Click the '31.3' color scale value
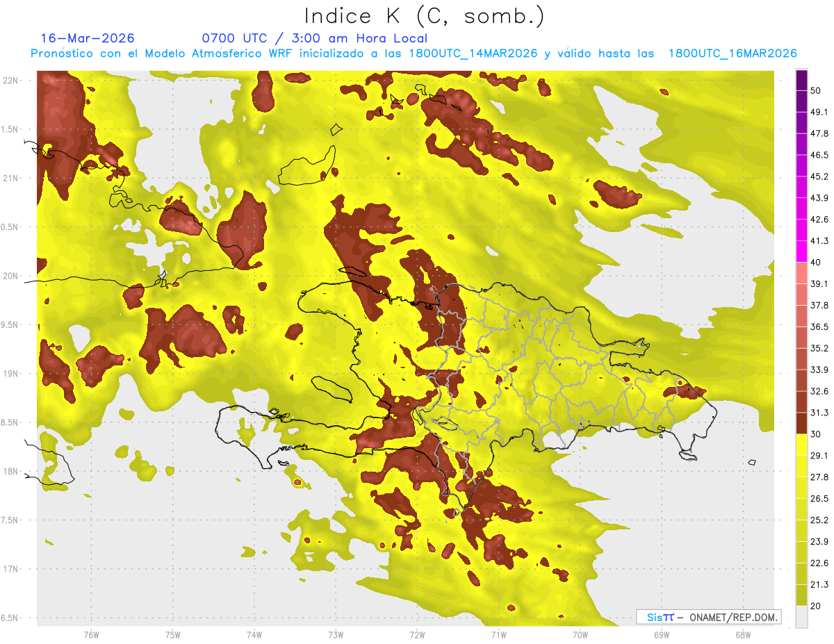The width and height of the screenshot is (834, 644). click(x=819, y=413)
